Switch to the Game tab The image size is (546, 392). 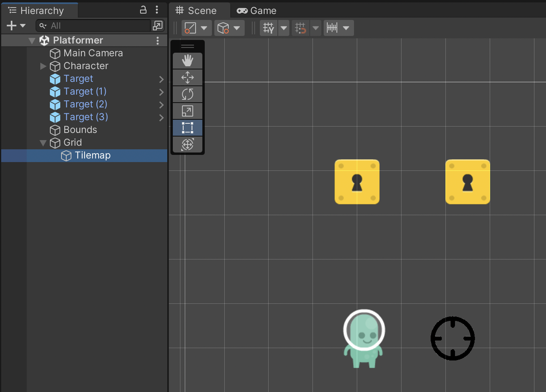tap(257, 11)
